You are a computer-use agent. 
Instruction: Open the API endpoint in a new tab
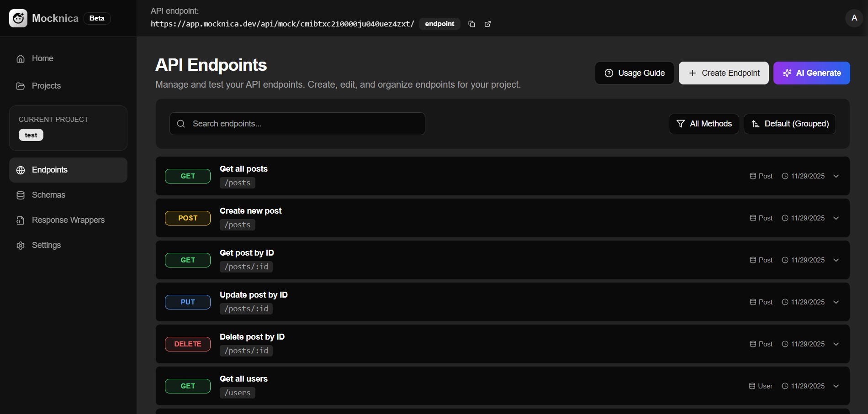[487, 24]
